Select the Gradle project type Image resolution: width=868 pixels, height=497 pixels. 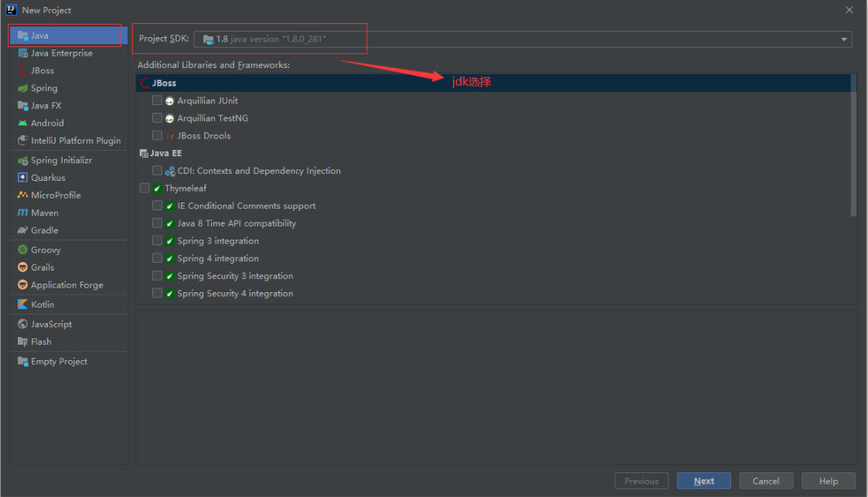point(69,230)
